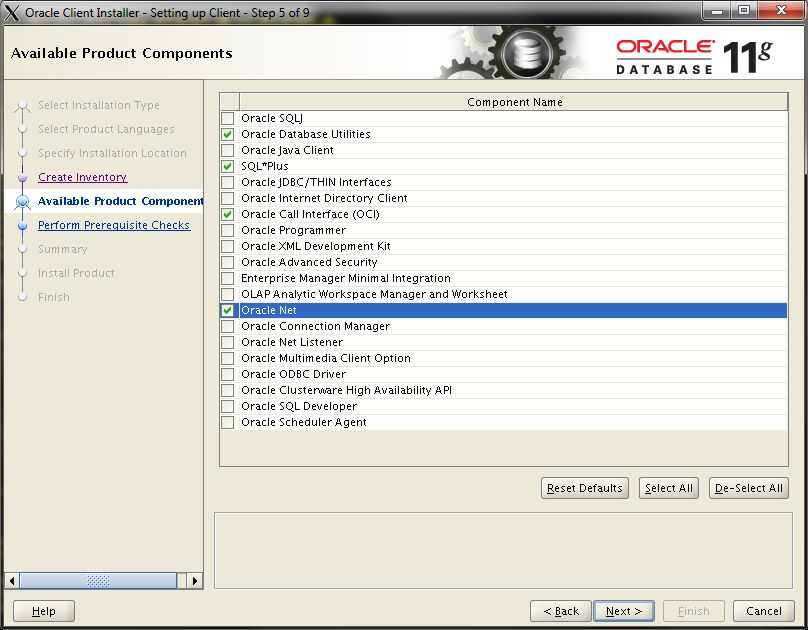This screenshot has width=808, height=630.
Task: Deselect Oracle Call Interface (OCI) checkbox
Action: (227, 214)
